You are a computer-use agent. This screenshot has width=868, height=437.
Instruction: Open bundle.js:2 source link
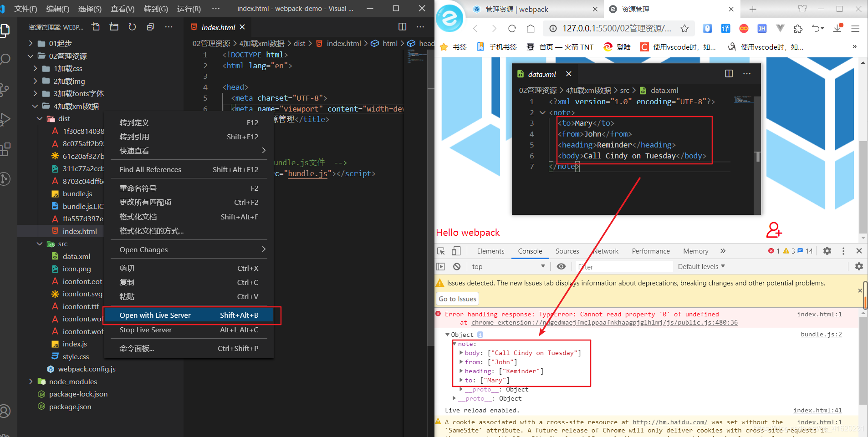[x=821, y=334]
